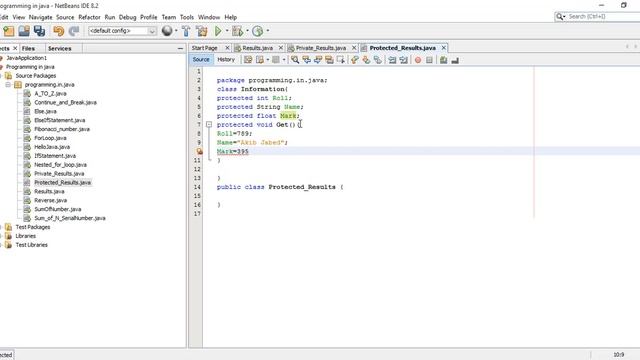Viewport: 640px width, 360px height.
Task: Click the globe browser icon
Action: pos(167,31)
